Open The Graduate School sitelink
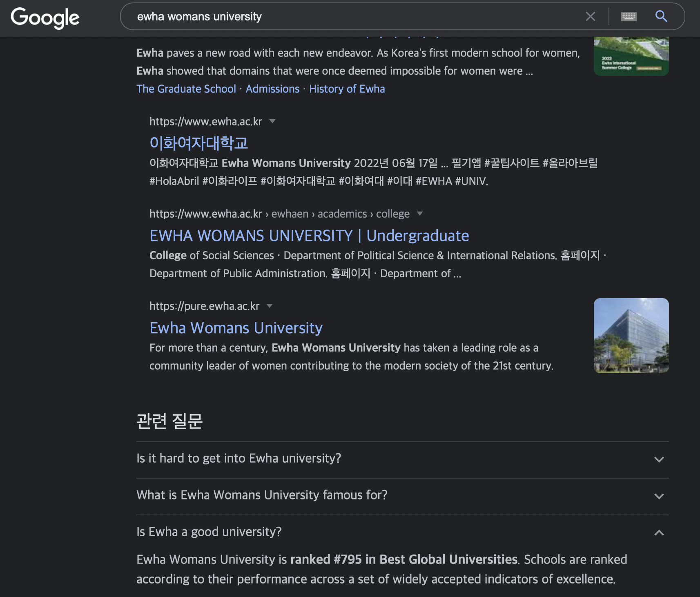700x597 pixels. [x=186, y=89]
